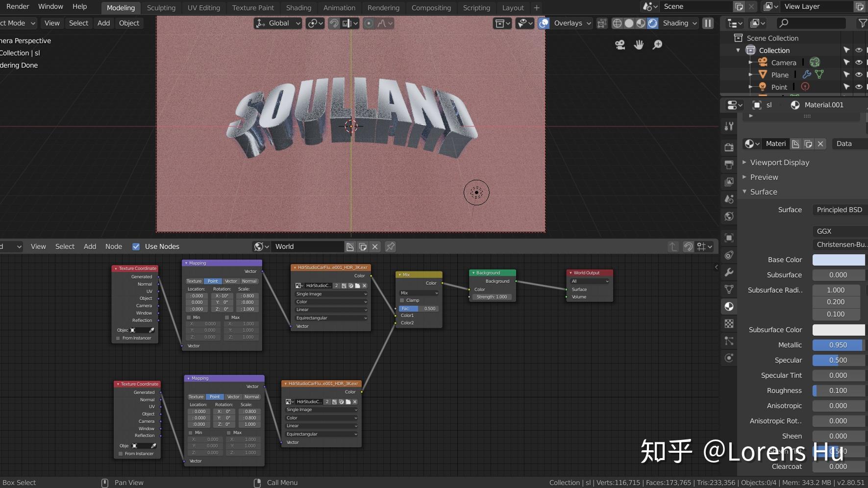Switch to UV Editing workspace tab

[x=203, y=8]
